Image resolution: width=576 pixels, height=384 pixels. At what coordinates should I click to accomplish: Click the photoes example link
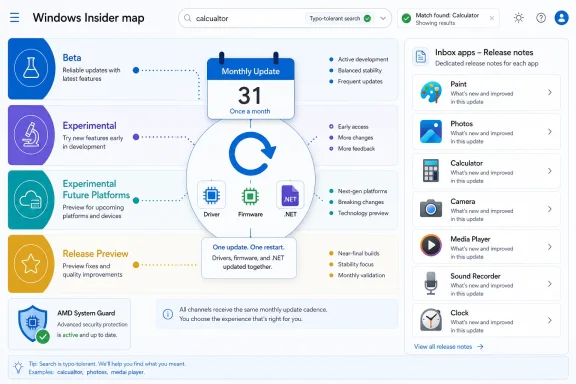click(x=97, y=372)
